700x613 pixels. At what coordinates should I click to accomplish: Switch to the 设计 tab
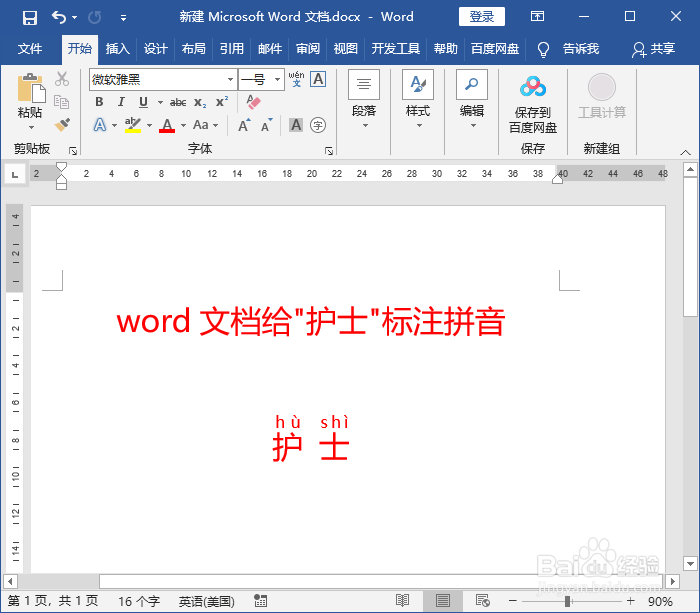coord(155,49)
